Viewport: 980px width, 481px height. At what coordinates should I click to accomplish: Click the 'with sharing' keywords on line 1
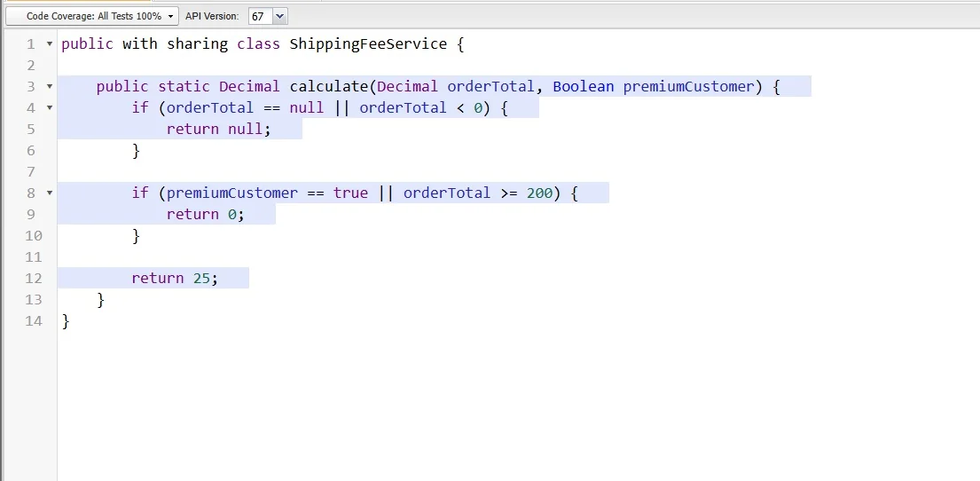(175, 44)
